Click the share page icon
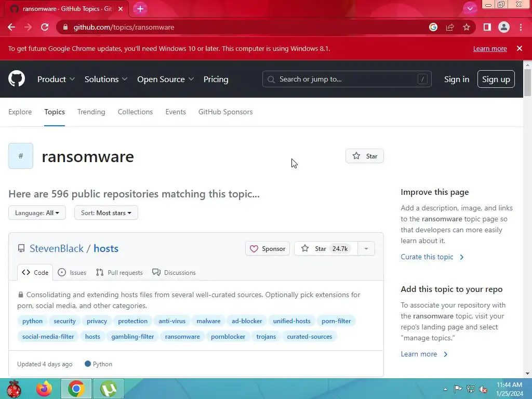Screen dimensions: 532x399 tap(450, 27)
